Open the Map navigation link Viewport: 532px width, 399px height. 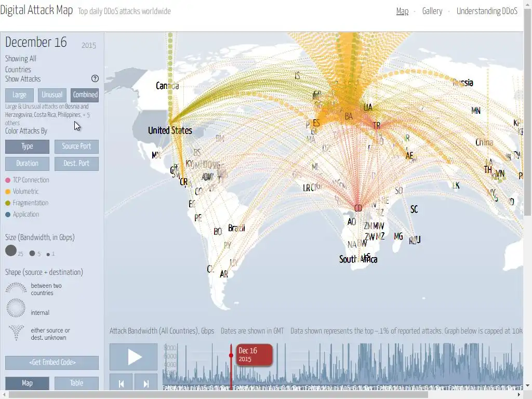(x=403, y=11)
